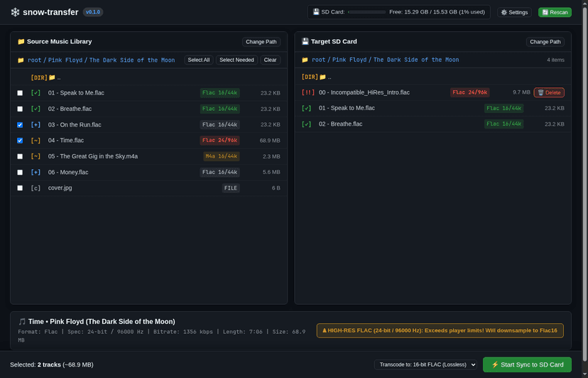Uncheck 03 - On the Run.flac
Screen dimensions: 588x378
point(20,124)
